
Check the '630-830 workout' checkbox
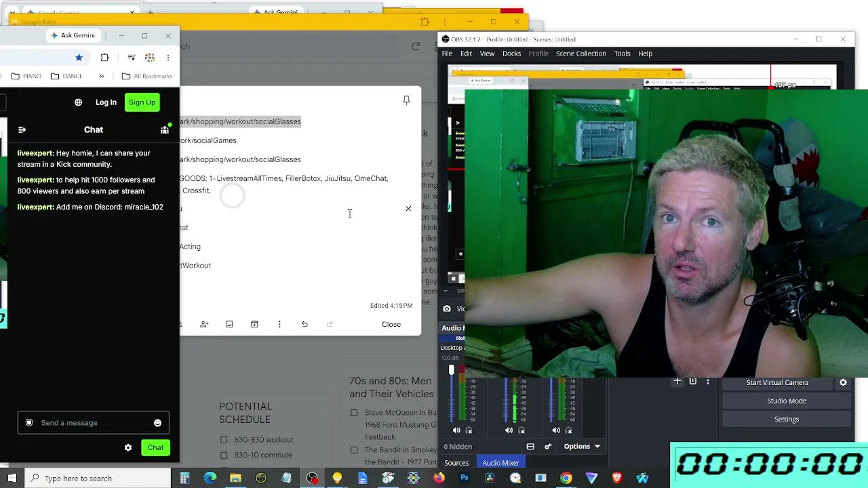click(x=224, y=440)
